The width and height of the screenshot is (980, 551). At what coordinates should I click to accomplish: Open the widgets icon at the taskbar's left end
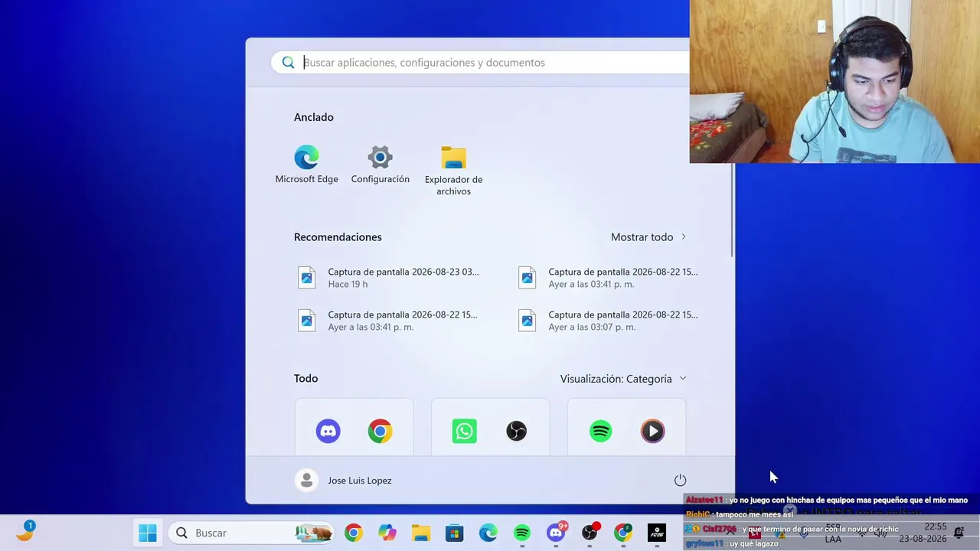click(25, 530)
